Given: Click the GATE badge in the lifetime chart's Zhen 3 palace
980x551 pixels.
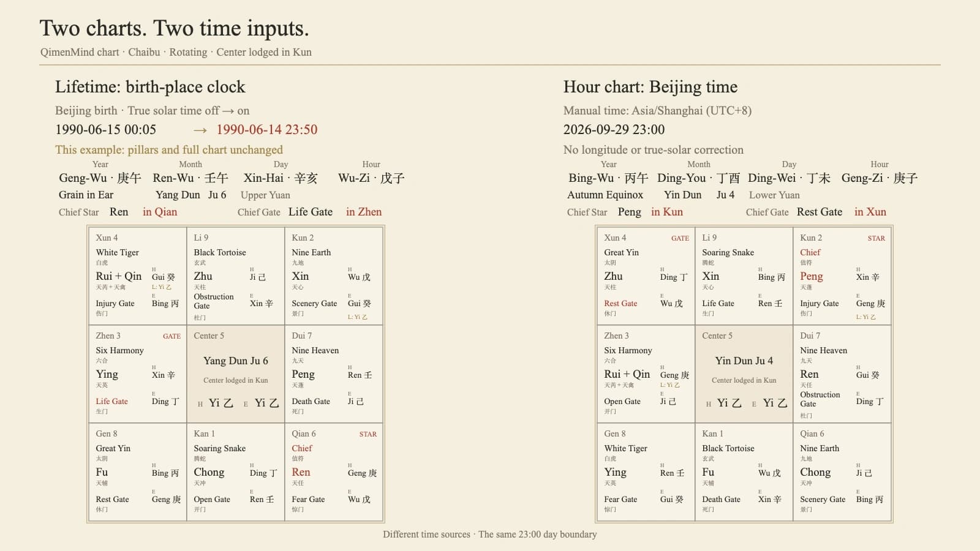Looking at the screenshot, I should 171,336.
